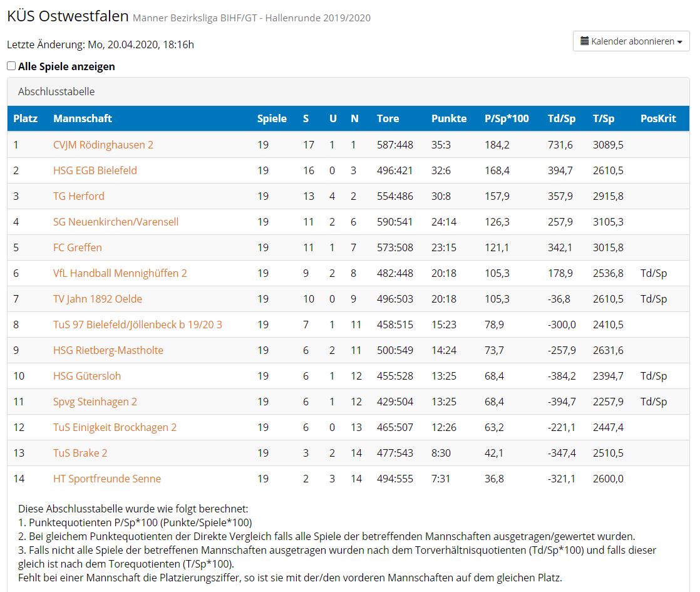Viewport: 700px width, 592px height.
Task: Click the rule about Punktequotienten P/Sp*100
Action: point(135,522)
